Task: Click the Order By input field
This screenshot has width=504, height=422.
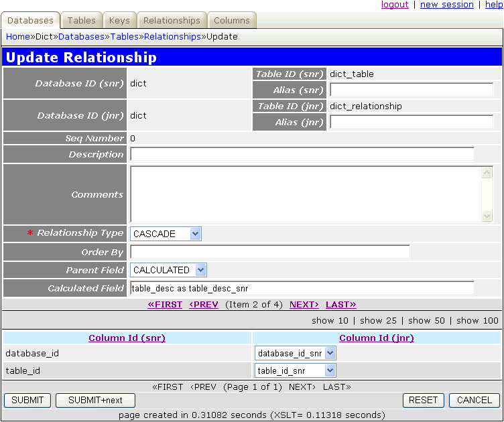Action: (x=270, y=252)
